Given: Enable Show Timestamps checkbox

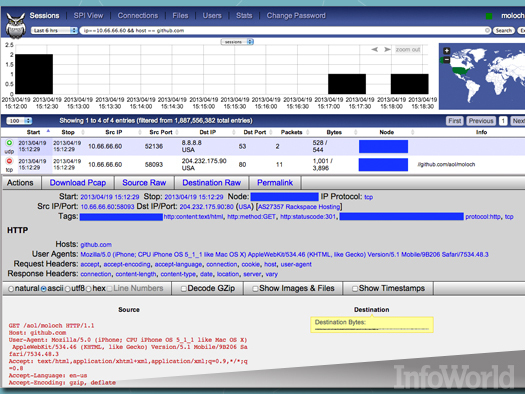Looking at the screenshot, I should click(x=355, y=289).
